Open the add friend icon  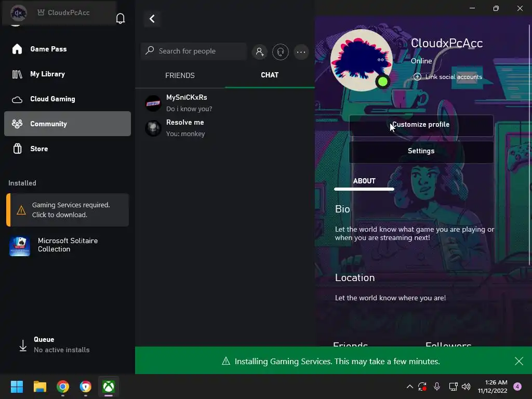click(x=260, y=52)
